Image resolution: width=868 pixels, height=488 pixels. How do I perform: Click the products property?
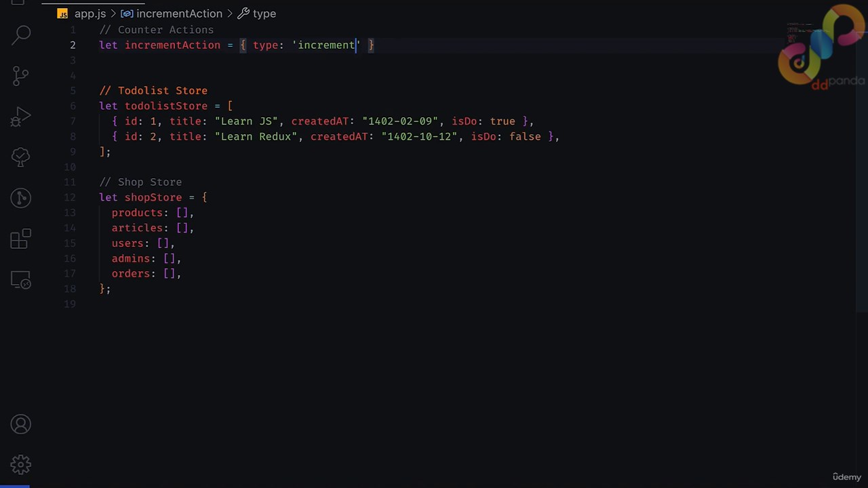(138, 213)
